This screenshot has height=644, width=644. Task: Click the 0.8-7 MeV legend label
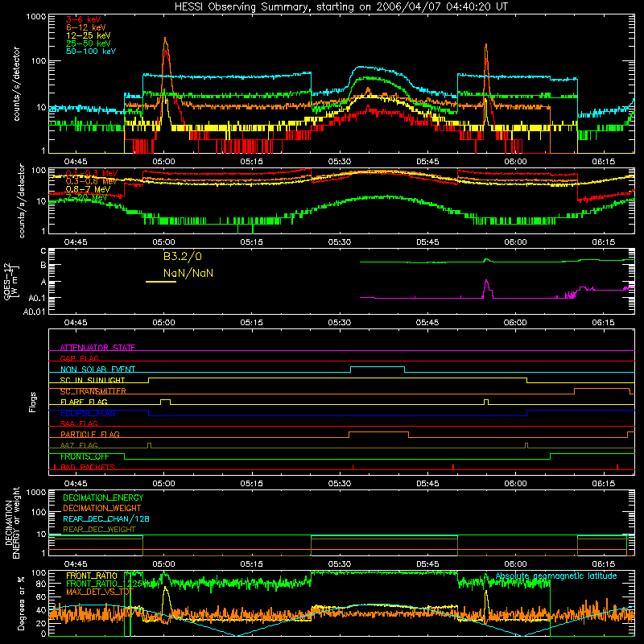click(x=88, y=189)
